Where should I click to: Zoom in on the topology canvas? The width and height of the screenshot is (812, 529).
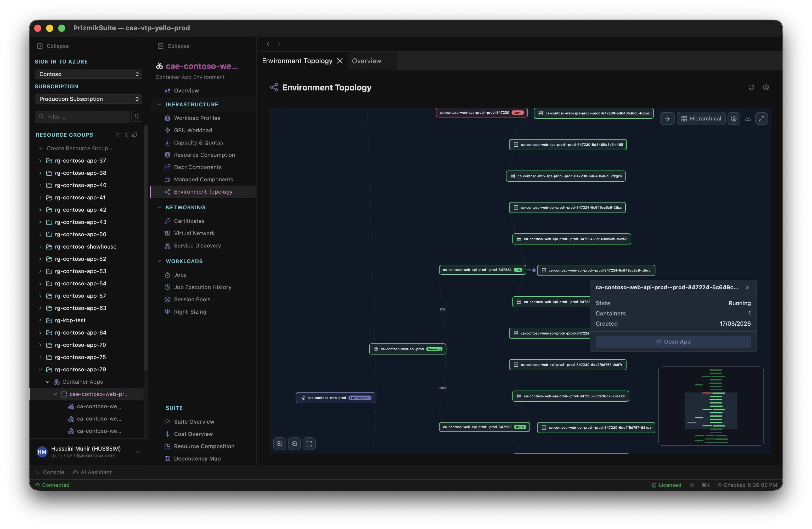click(279, 444)
